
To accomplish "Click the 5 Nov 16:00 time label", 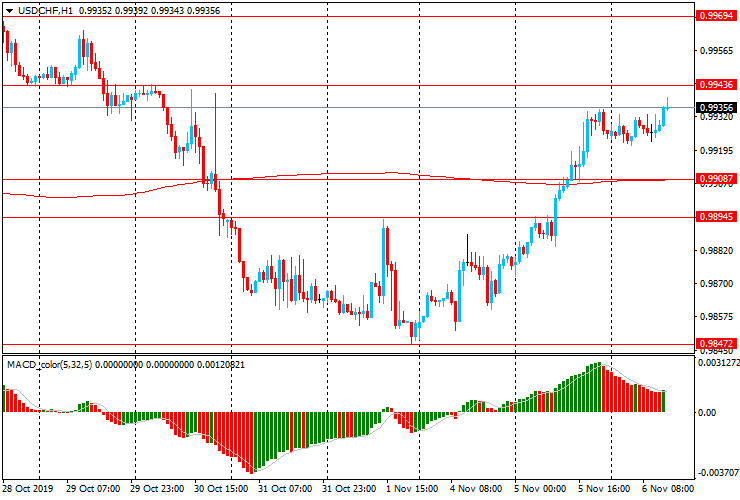I will tap(607, 490).
